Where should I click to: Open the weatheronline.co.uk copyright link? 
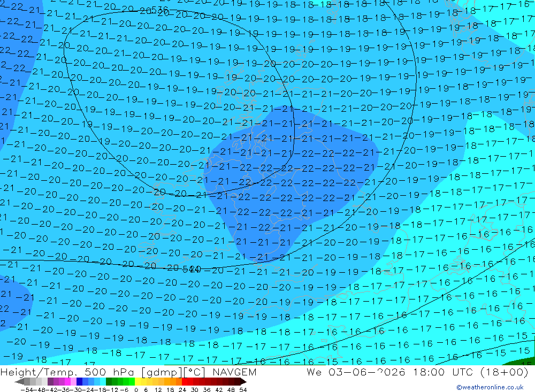490,387
